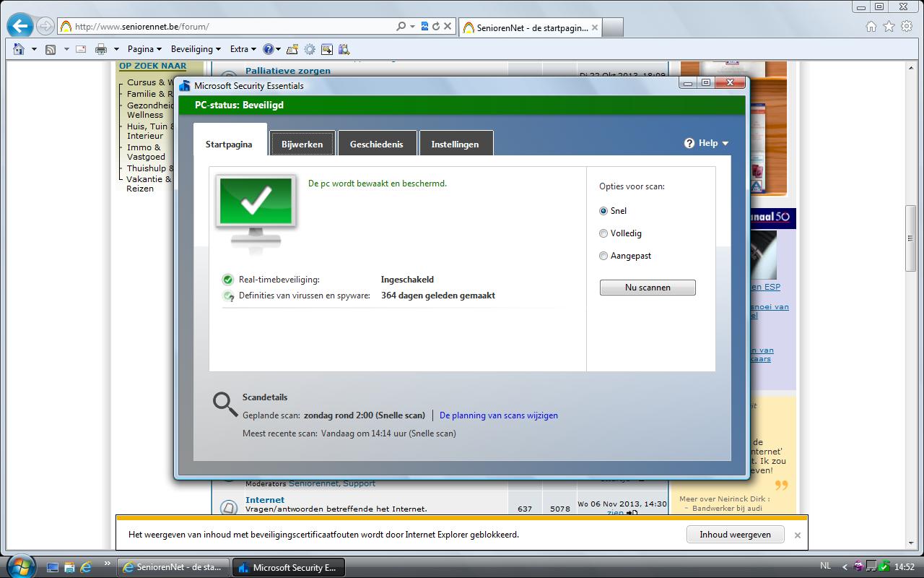Screen dimensions: 924x578
Task: Open the Beveiliging dropdown menu
Action: point(196,49)
